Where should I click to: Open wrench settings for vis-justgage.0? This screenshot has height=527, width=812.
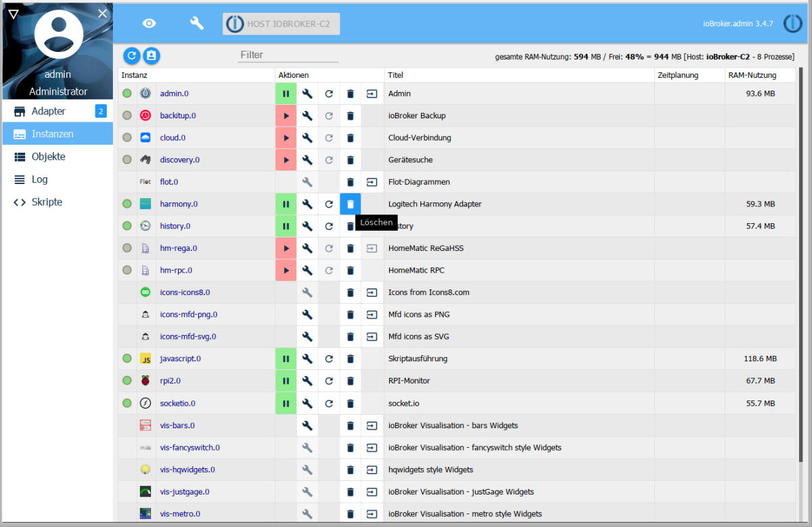pos(307,492)
